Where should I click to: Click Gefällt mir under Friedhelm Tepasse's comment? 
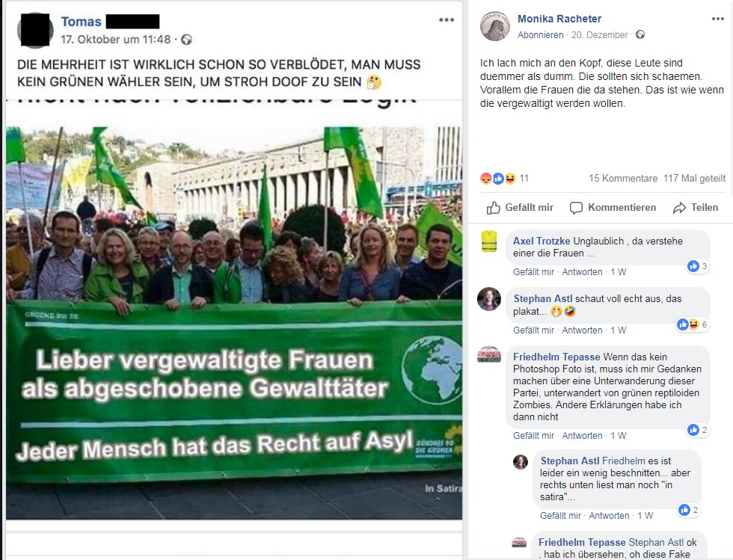[533, 435]
